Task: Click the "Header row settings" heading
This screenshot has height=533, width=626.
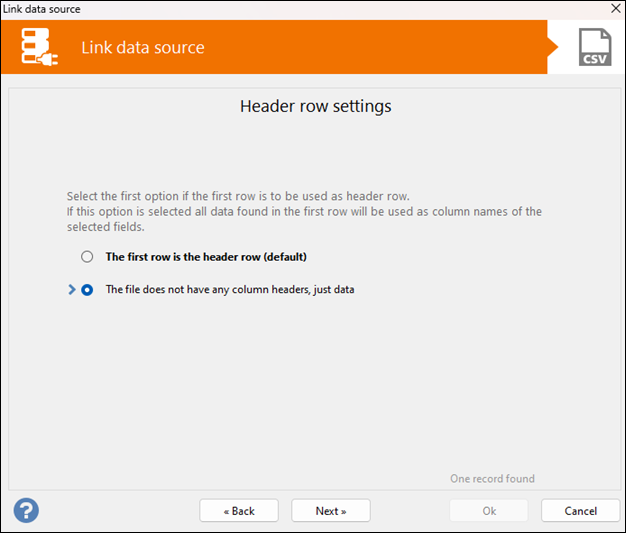Action: [x=316, y=106]
